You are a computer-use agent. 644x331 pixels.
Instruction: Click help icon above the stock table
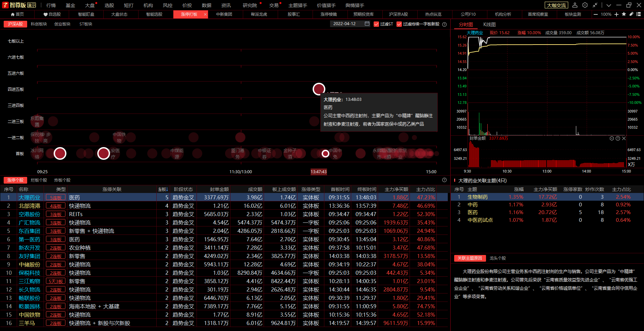[444, 180]
